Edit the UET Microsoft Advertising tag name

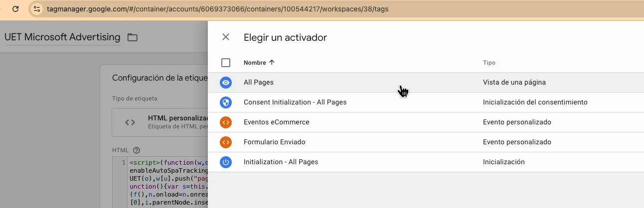click(62, 37)
